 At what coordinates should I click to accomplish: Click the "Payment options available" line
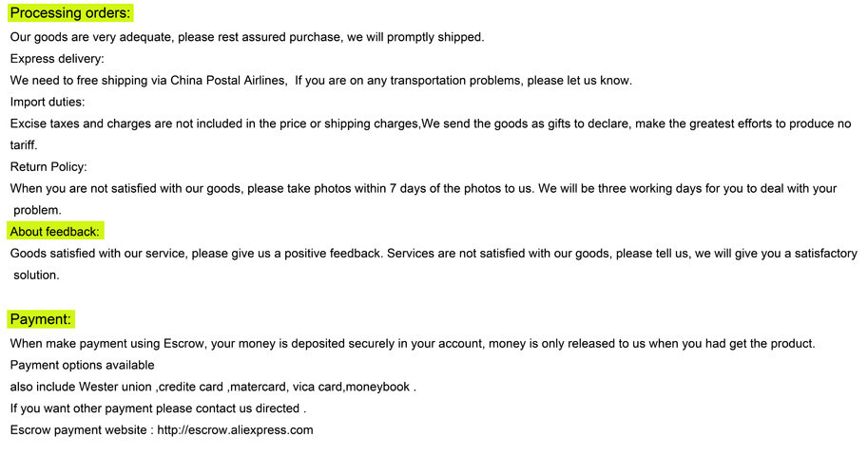point(82,365)
